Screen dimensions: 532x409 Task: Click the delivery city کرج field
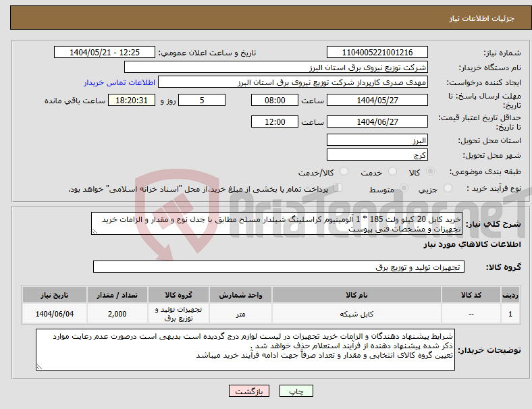pyautogui.click(x=377, y=155)
